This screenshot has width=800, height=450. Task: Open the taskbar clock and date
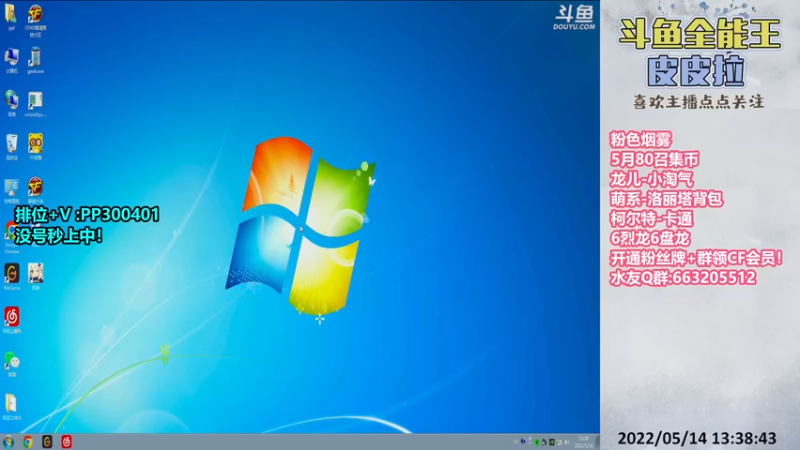coord(583,442)
